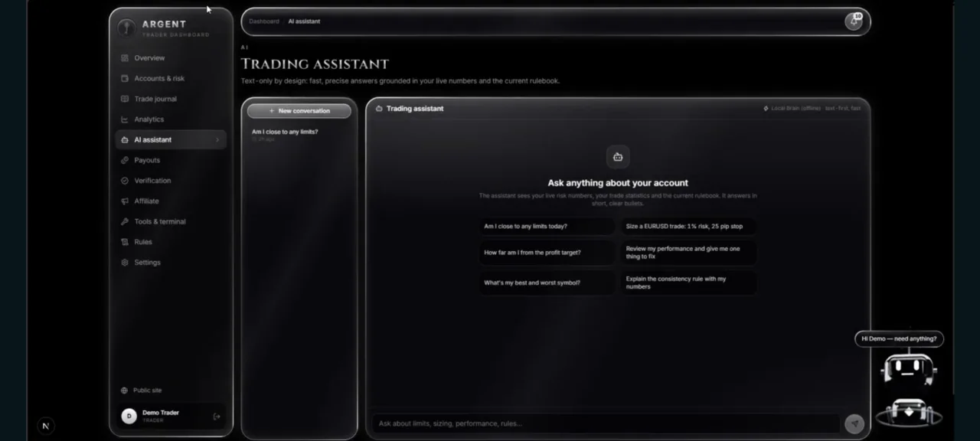
Task: Open the Trade journal section
Action: click(x=171, y=99)
